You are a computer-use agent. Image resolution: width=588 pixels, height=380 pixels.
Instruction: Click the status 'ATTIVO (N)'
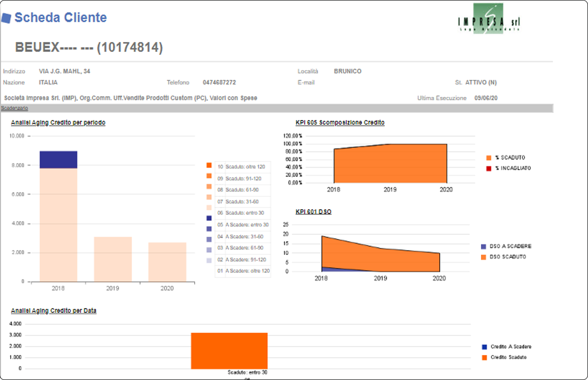[481, 82]
